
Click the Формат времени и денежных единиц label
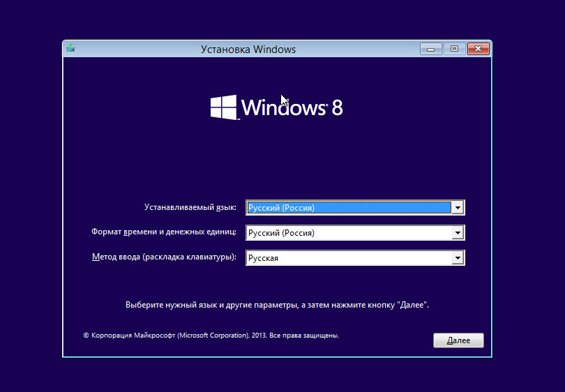click(x=164, y=232)
